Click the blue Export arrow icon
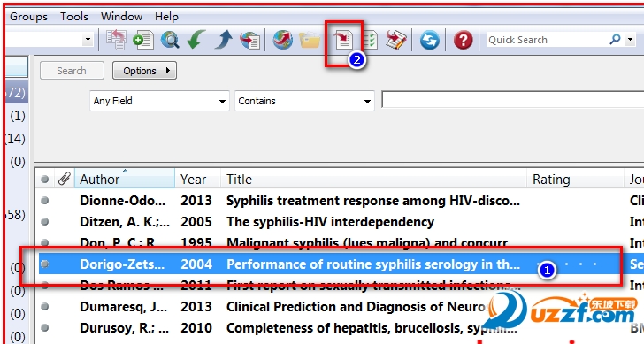Viewport: 644px width, 344px height. [x=223, y=40]
